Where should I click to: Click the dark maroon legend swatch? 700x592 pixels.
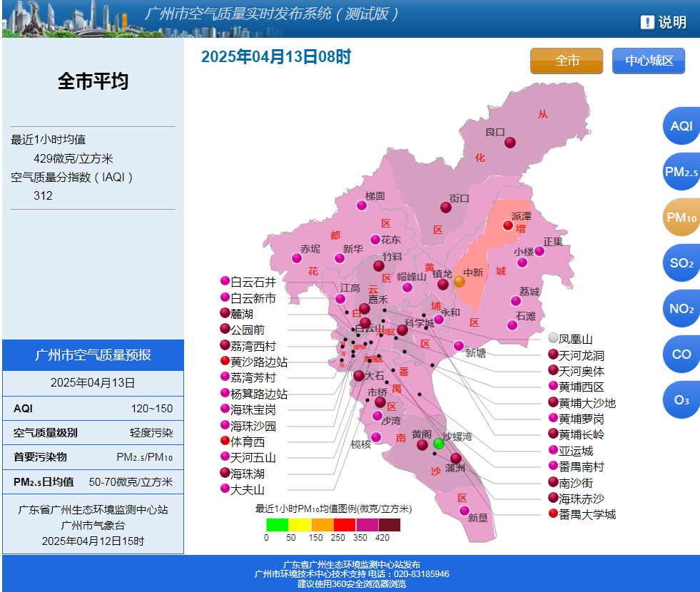390,525
